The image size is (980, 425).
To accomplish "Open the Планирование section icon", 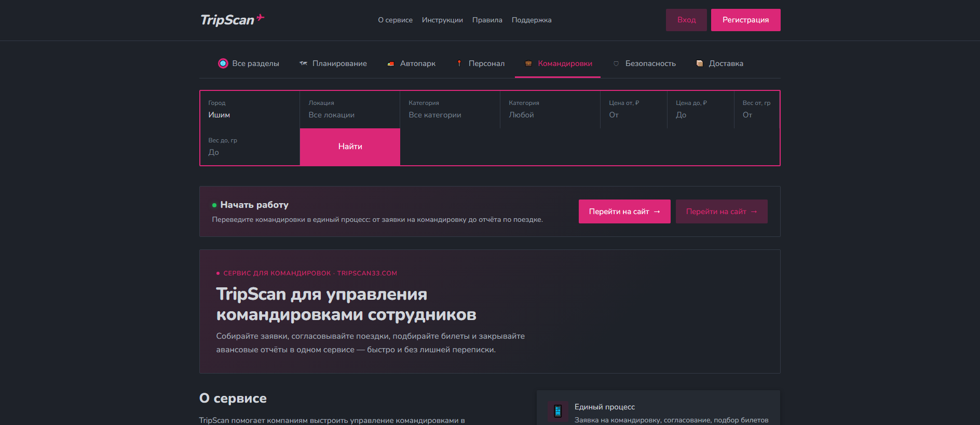I will (304, 63).
